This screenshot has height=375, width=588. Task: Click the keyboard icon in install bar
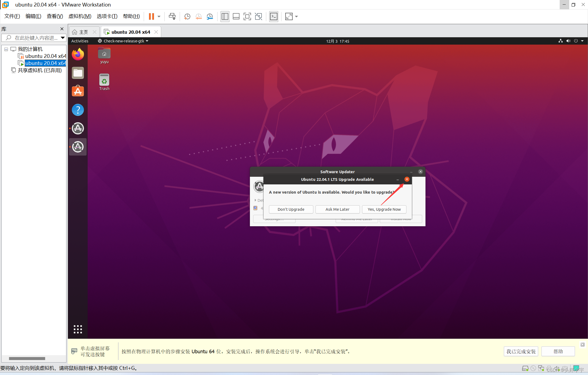(74, 351)
